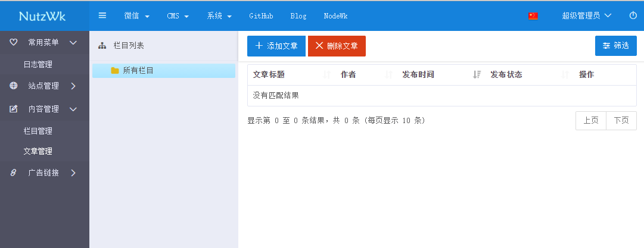644x248 pixels.
Task: Click the hamburger menu toggle icon
Action: pos(102,16)
